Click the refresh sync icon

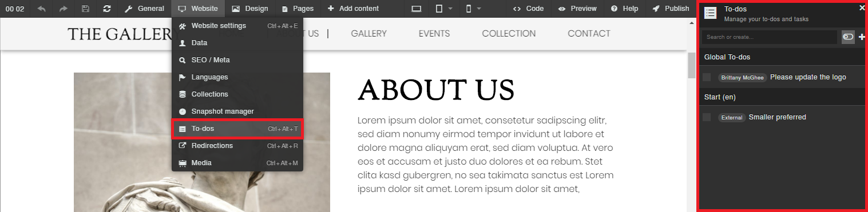click(x=107, y=9)
